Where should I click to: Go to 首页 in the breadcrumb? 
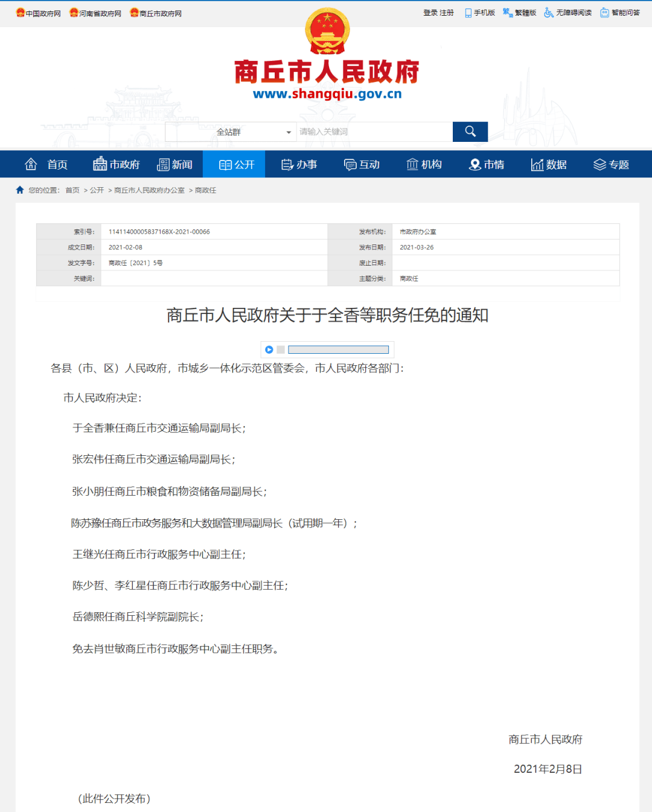coord(72,190)
